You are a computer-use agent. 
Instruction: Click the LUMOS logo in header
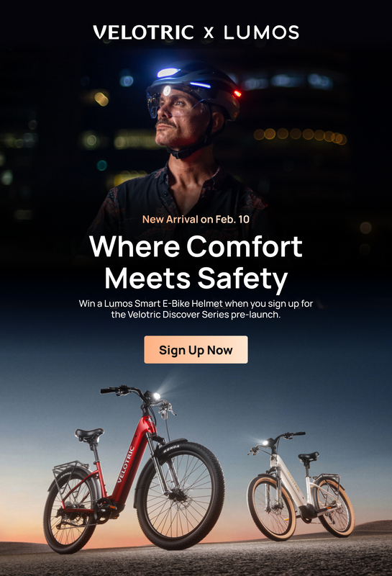coord(261,32)
